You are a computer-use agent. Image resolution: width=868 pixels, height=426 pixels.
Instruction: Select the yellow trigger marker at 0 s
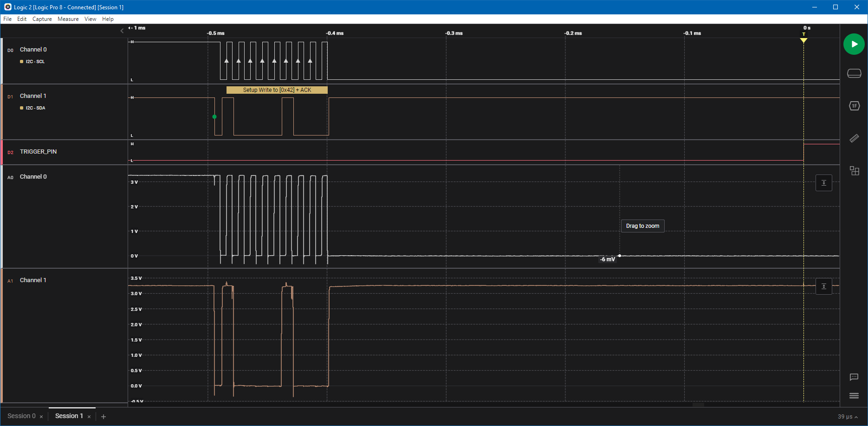coord(803,41)
